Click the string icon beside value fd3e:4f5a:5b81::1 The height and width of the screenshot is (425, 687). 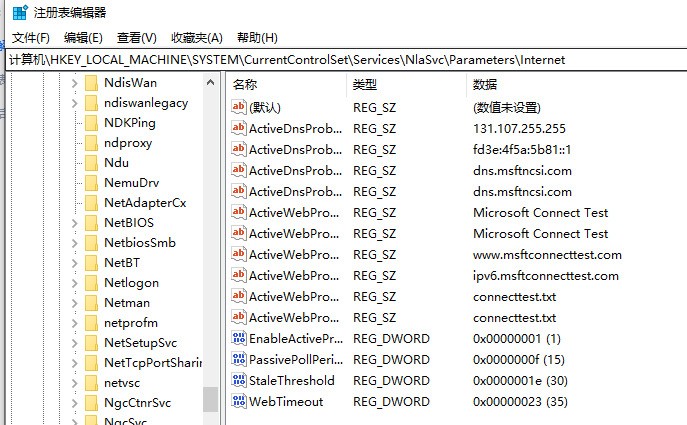pyautogui.click(x=239, y=149)
